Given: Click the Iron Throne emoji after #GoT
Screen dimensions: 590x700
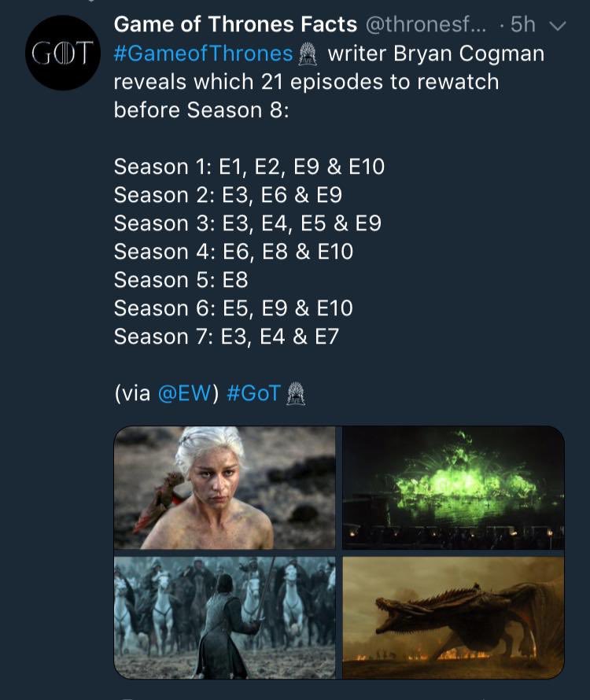Looking at the screenshot, I should (296, 393).
